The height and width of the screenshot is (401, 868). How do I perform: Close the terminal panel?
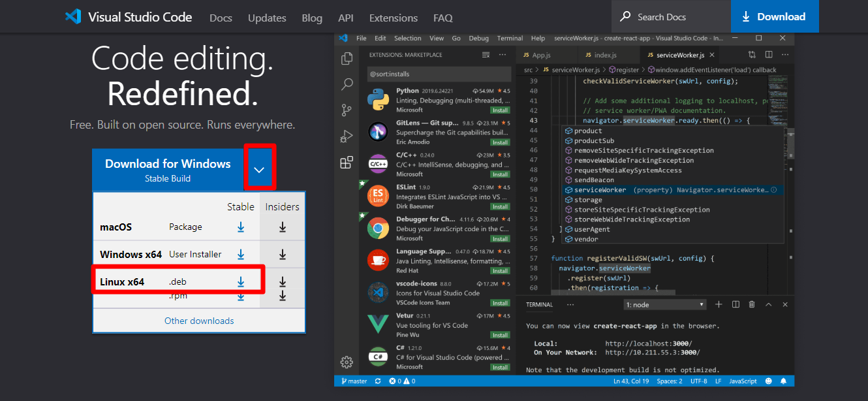[x=785, y=304]
